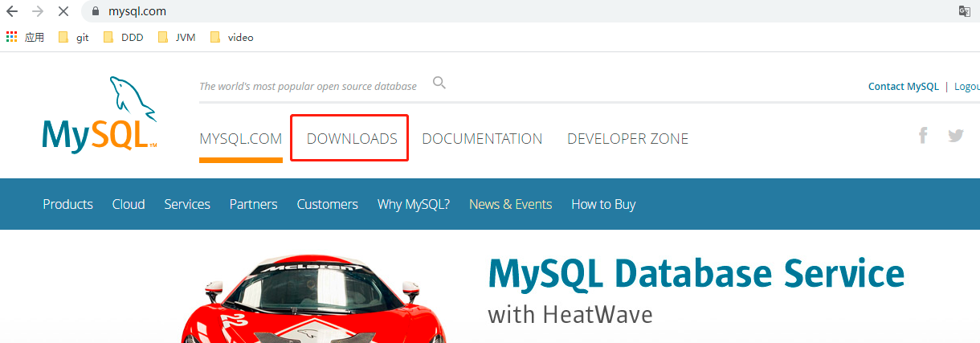Viewport: 980px width, 343px height.
Task: Click the Logout link
Action: (967, 87)
